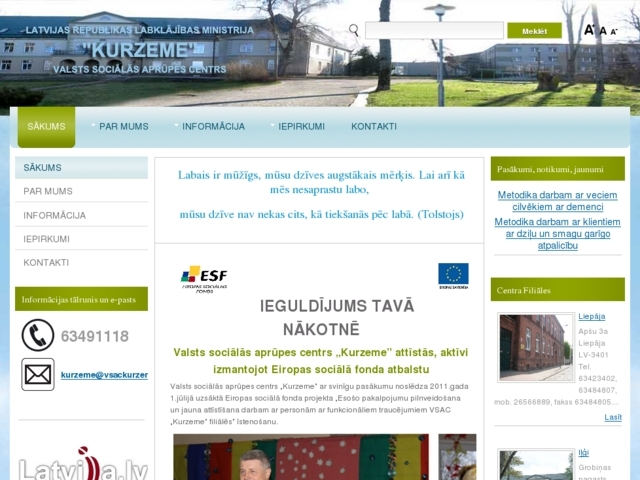Expand the INFORMĀCIJA dropdown arrow
This screenshot has width=640, height=480.
(176, 125)
